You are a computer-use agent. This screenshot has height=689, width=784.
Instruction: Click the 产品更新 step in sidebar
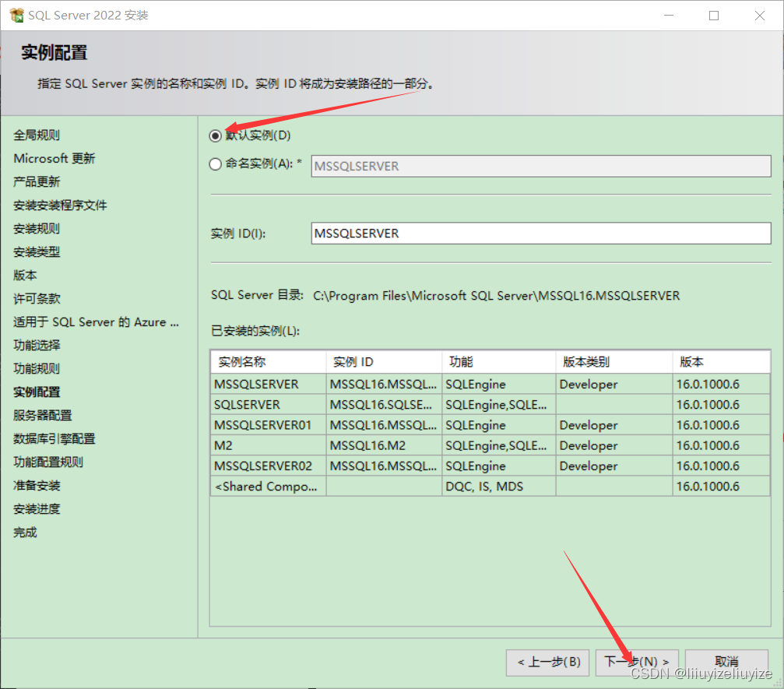point(37,181)
